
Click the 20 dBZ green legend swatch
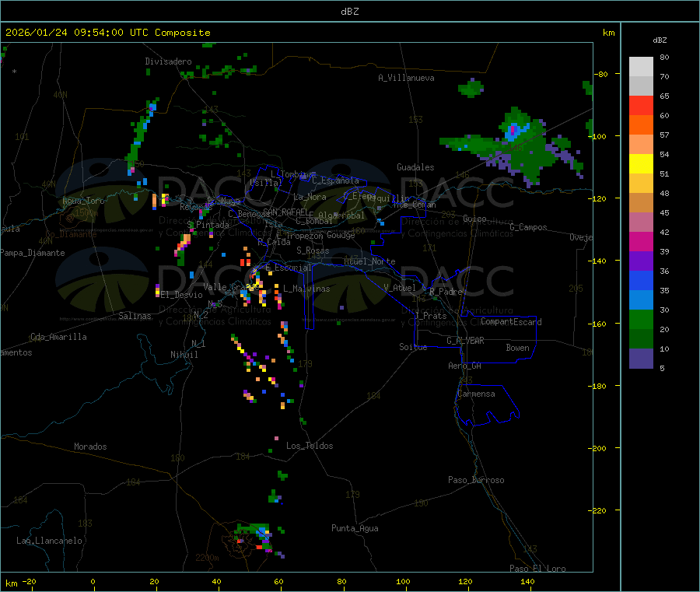coord(641,319)
